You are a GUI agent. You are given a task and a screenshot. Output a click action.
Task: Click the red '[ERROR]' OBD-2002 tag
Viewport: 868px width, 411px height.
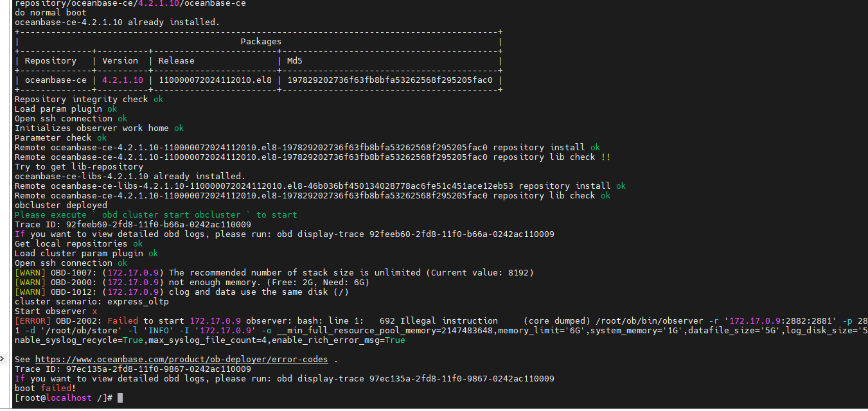pyautogui.click(x=33, y=321)
